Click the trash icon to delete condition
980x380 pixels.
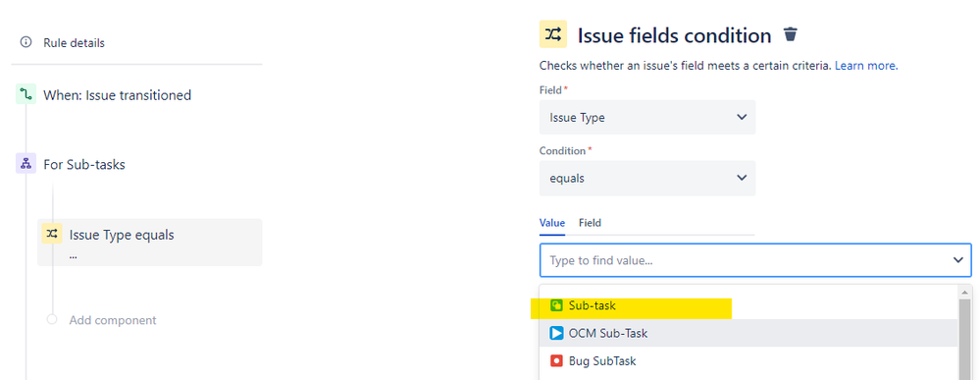click(x=791, y=34)
